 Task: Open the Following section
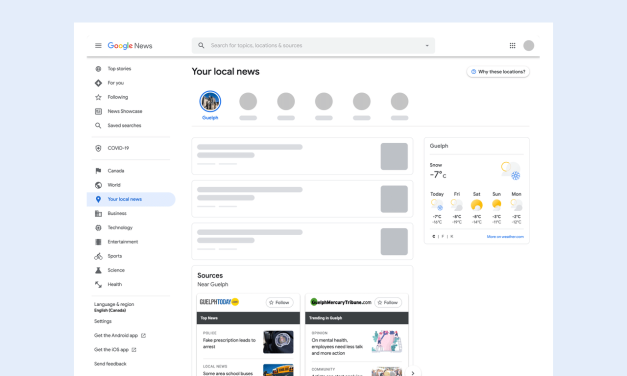[x=118, y=97]
